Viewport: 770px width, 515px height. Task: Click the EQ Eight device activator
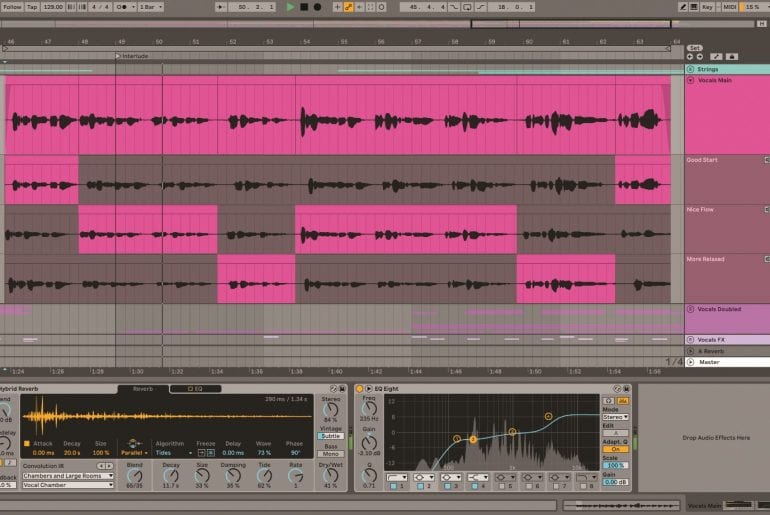359,388
